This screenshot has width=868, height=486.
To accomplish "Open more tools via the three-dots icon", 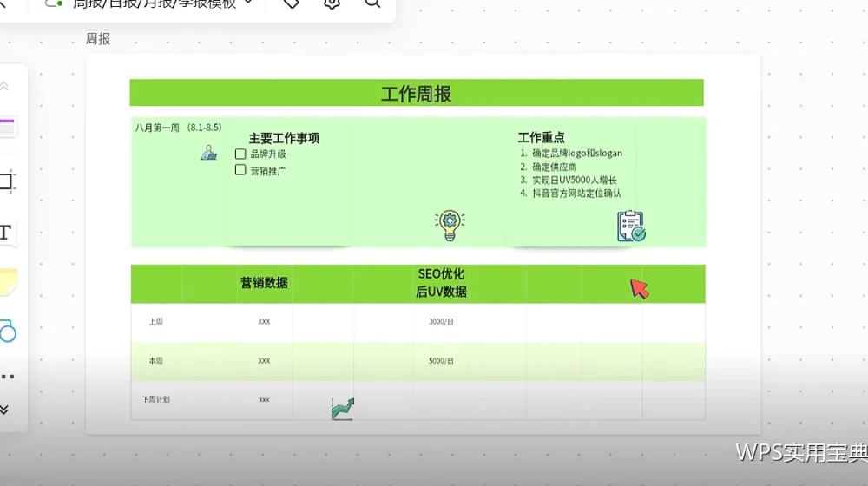I will (7, 377).
